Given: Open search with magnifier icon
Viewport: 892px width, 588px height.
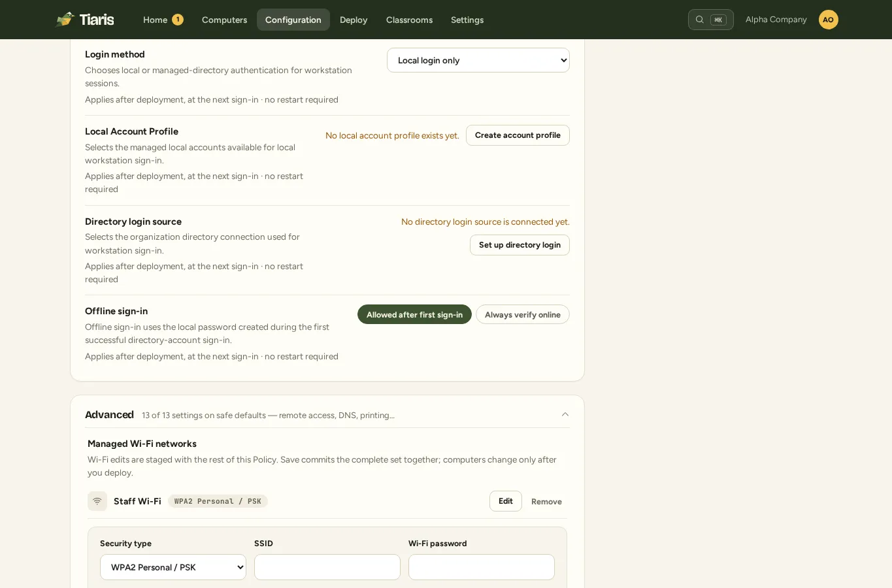Looking at the screenshot, I should pyautogui.click(x=710, y=20).
